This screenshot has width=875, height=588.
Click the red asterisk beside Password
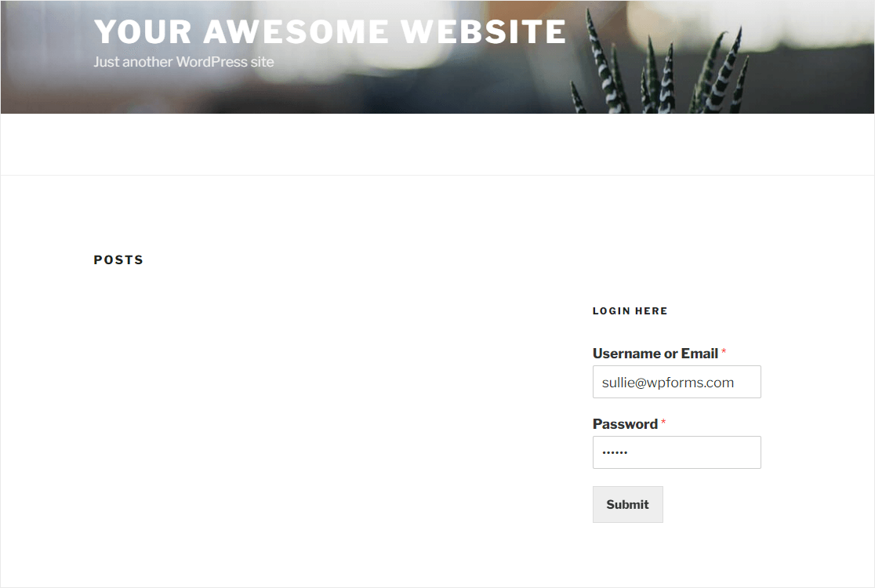(x=663, y=422)
